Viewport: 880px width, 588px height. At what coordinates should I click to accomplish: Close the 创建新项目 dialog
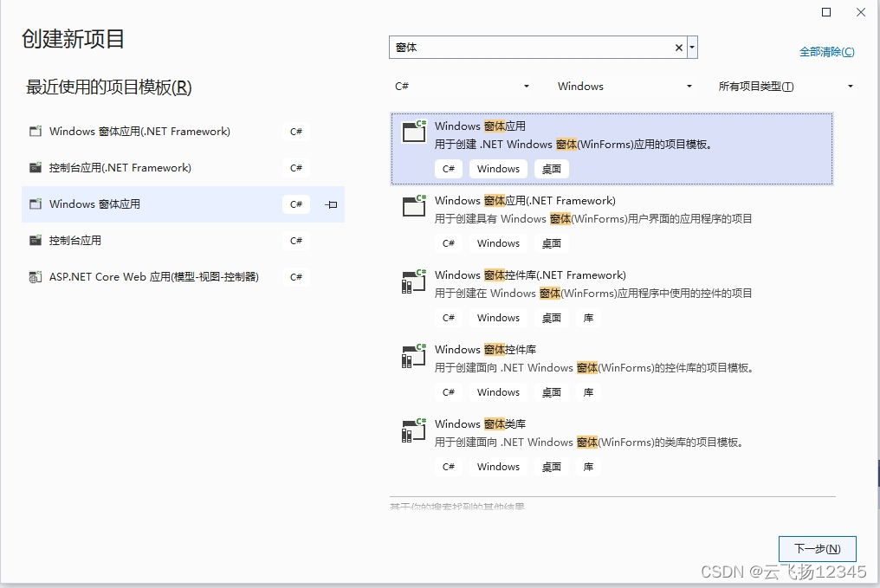coord(861,12)
